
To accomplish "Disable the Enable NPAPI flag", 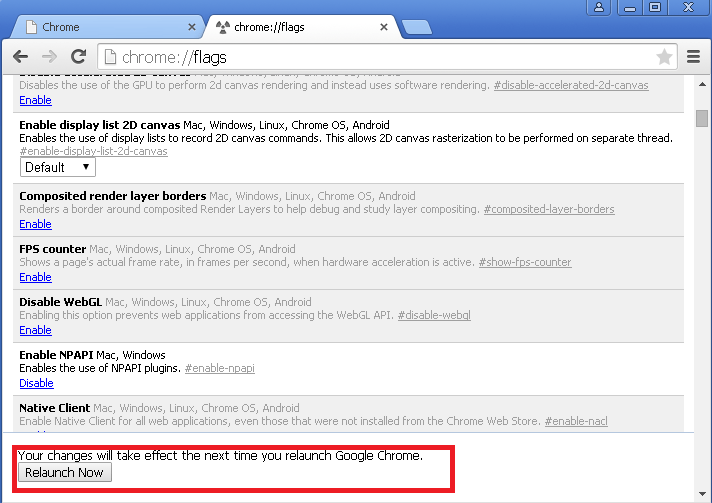I will (x=36, y=383).
